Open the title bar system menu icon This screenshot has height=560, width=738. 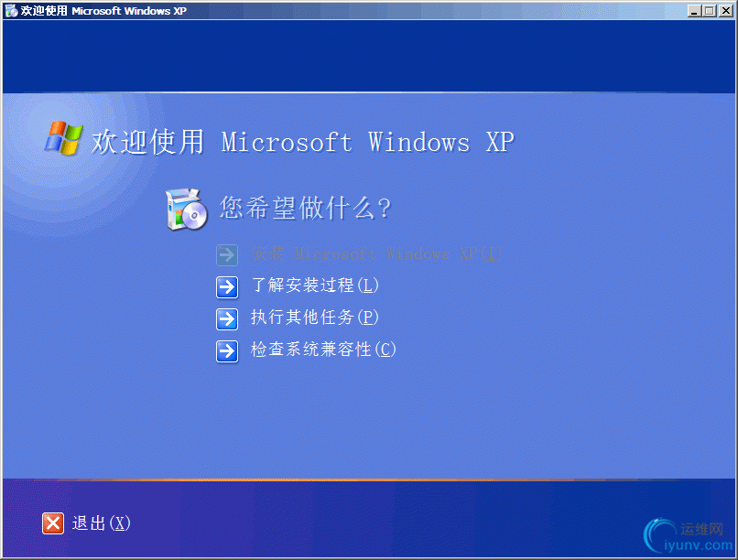click(x=11, y=10)
